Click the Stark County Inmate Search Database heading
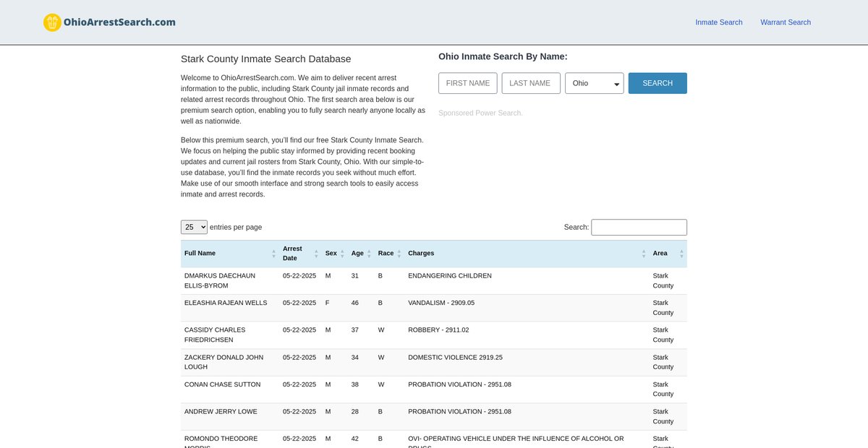The height and width of the screenshot is (448, 868). click(x=265, y=59)
